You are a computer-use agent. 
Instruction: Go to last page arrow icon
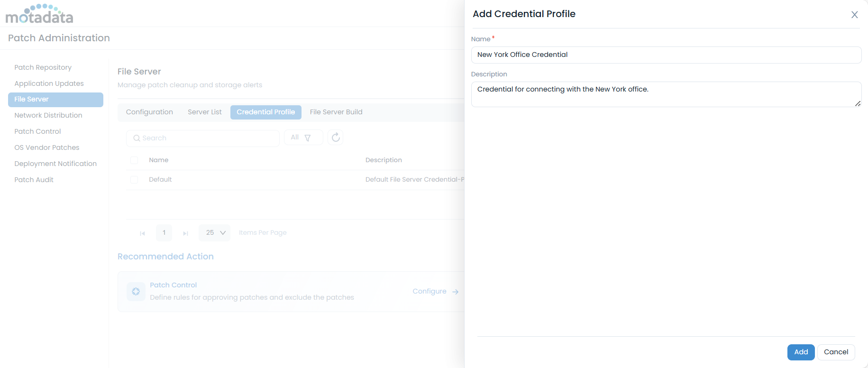pos(185,233)
